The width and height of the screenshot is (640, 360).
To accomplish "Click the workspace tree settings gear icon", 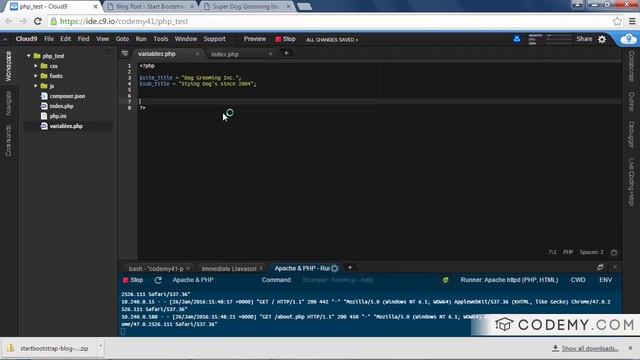I will click(x=109, y=53).
